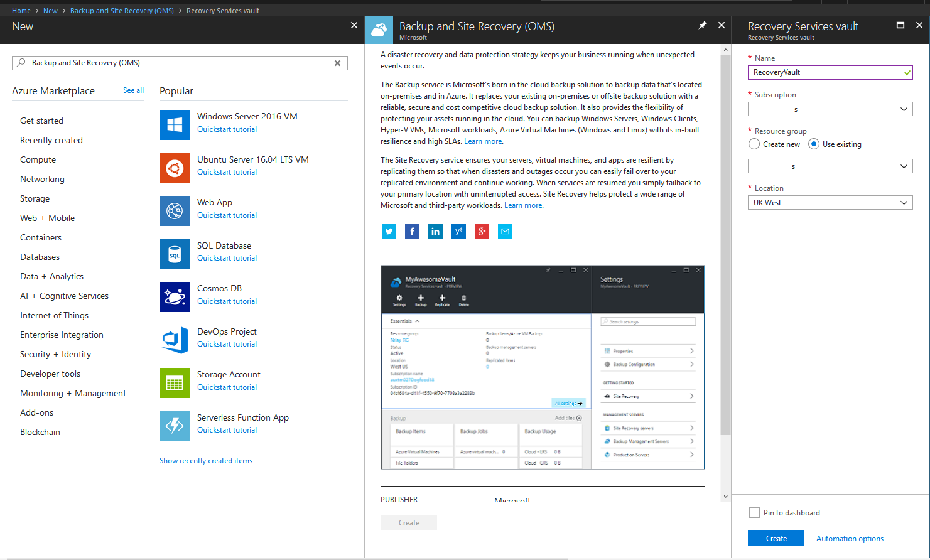This screenshot has width=930, height=560.
Task: Go to Home in the breadcrumb
Action: pos(21,11)
